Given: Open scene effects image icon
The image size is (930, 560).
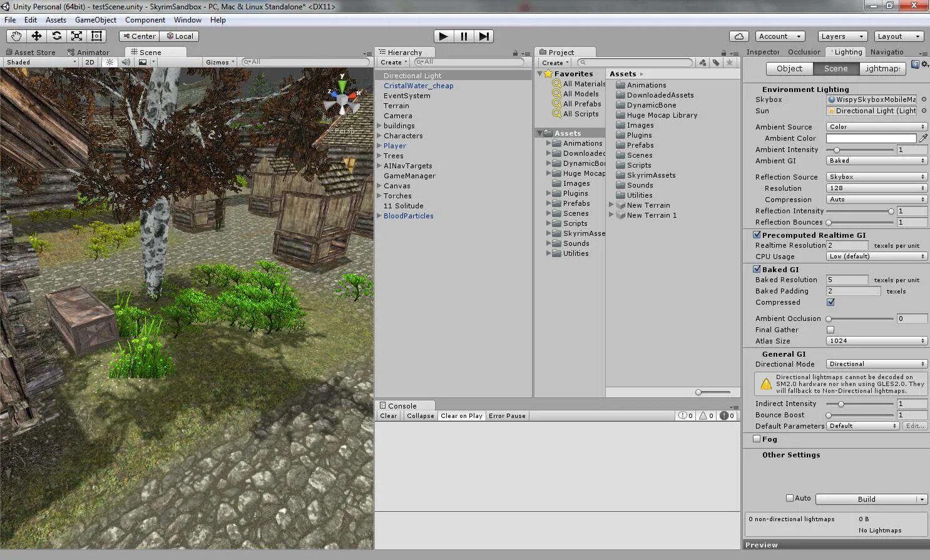Looking at the screenshot, I should click(143, 62).
